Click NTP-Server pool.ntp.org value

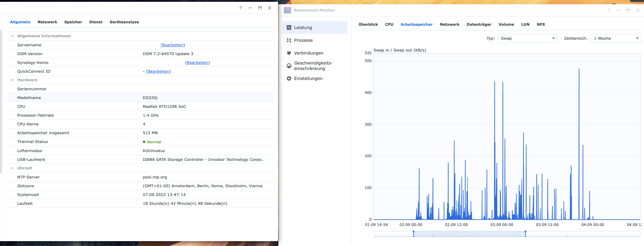tap(155, 177)
